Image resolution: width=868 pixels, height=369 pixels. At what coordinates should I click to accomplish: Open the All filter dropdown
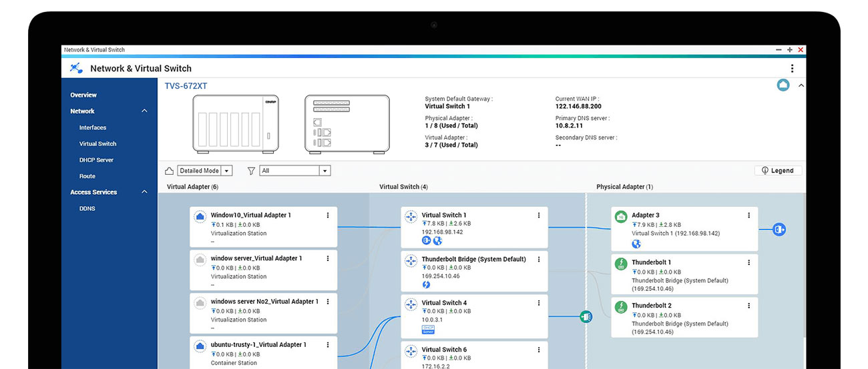click(295, 171)
